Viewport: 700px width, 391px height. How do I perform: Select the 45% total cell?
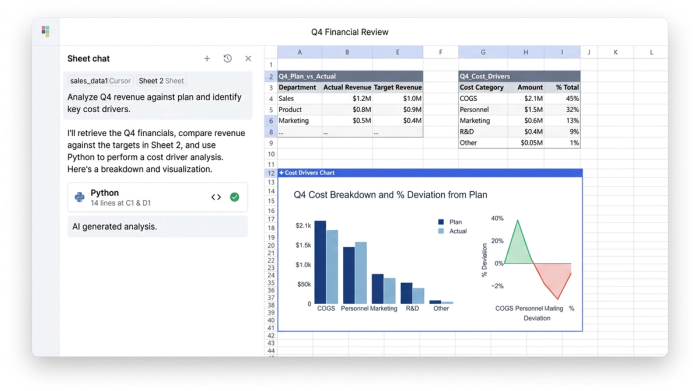click(x=562, y=99)
